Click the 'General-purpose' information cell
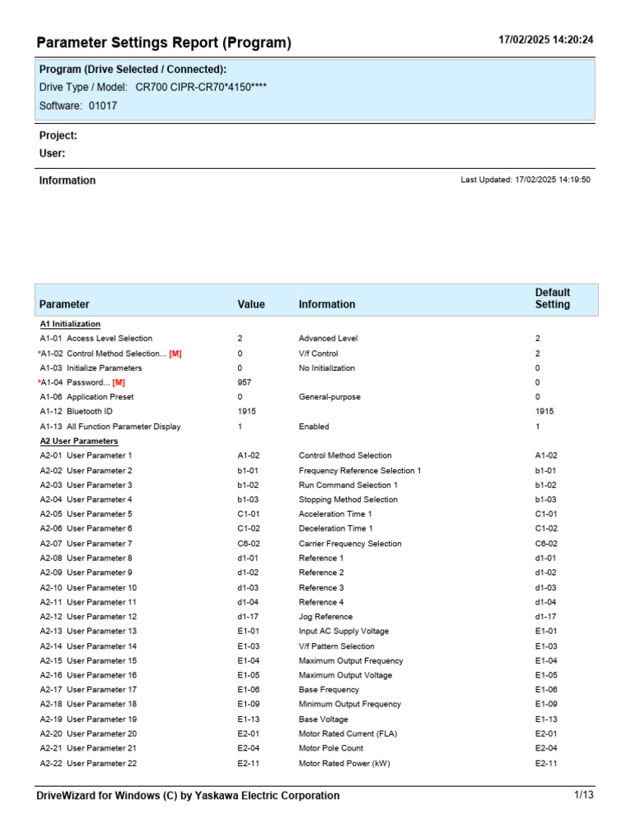This screenshot has width=630, height=840. [330, 397]
